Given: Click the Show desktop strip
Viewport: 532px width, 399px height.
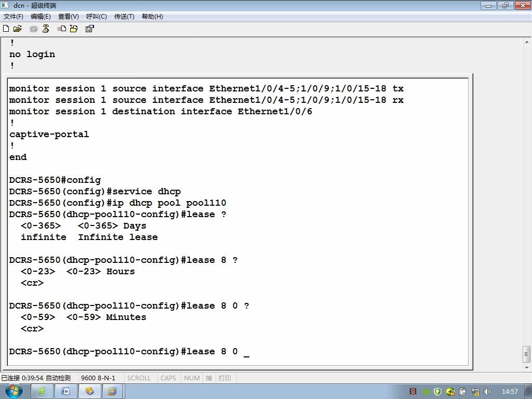Looking at the screenshot, I should [528, 392].
